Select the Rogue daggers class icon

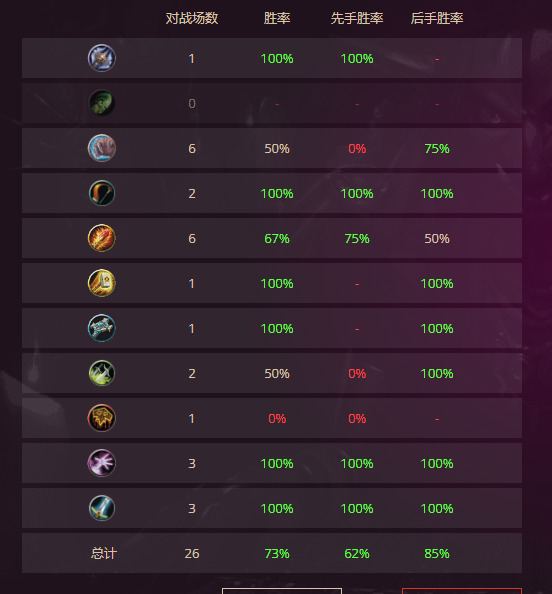point(102,373)
